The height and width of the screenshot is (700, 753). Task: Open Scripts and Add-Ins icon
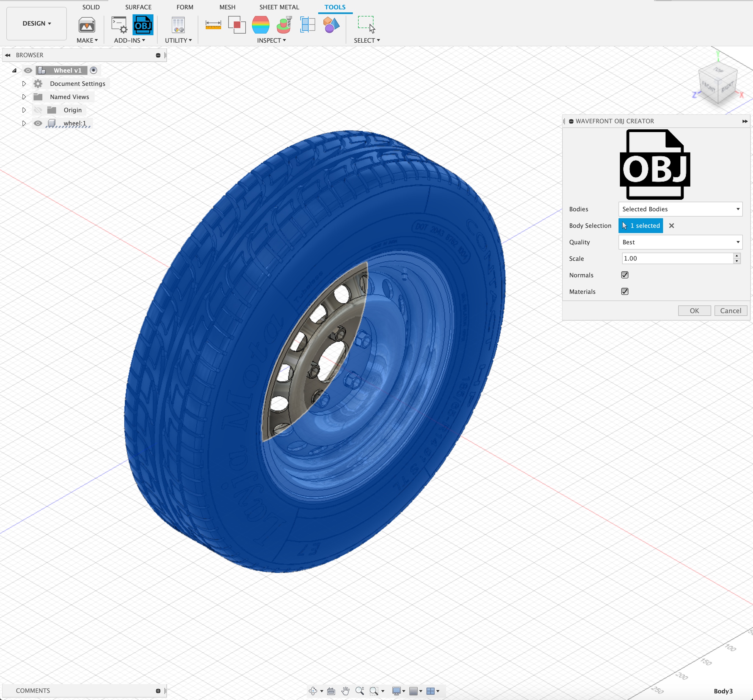coord(119,25)
